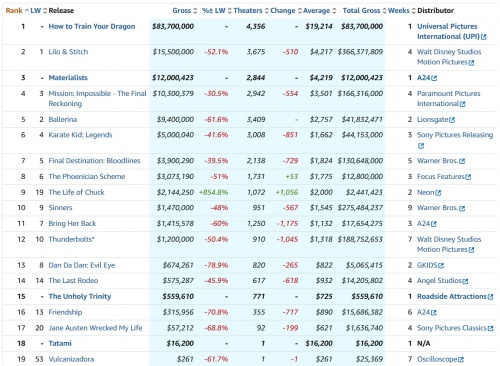Click external link icon after Angel Studios

pos(465,281)
